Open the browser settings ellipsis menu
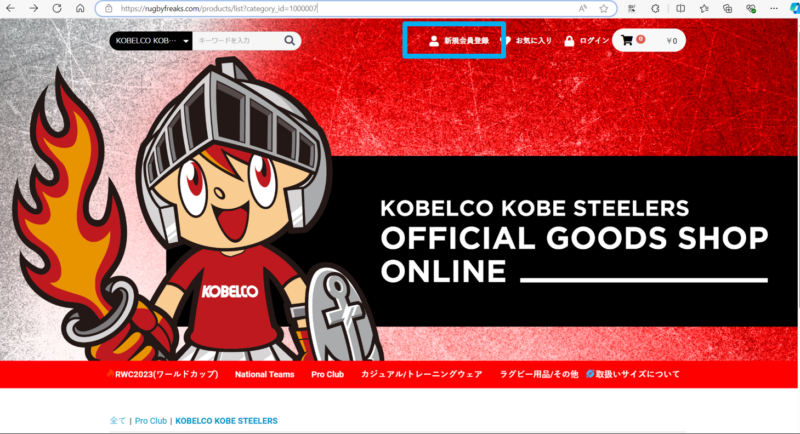The image size is (800, 434). point(774,8)
